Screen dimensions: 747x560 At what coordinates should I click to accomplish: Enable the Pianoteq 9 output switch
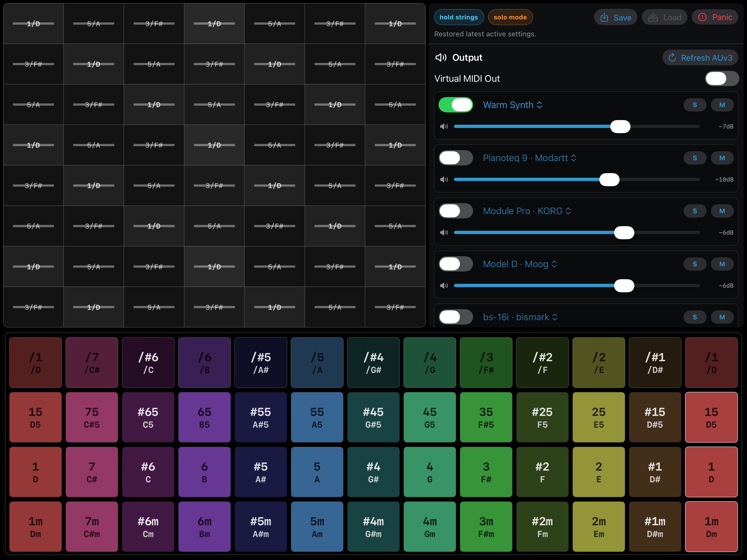456,158
